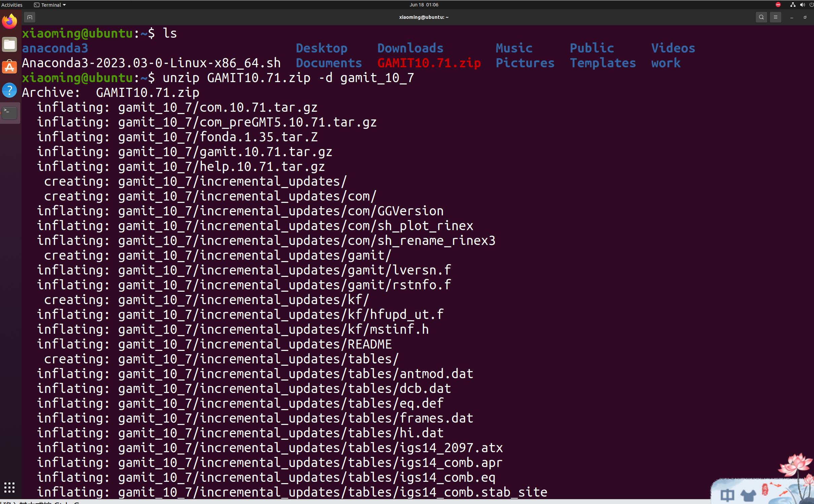
Task: Click the com_preGMT5.10.71.tar.gz line
Action: tap(207, 122)
